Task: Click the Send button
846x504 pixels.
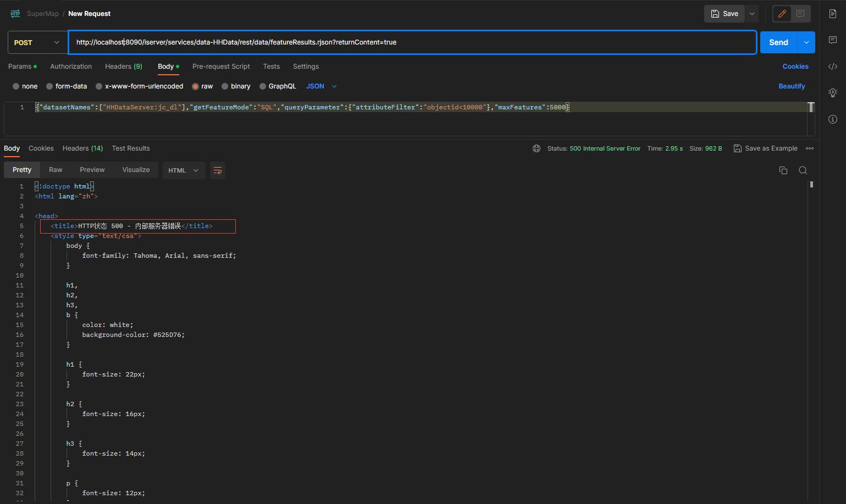Action: [779, 42]
